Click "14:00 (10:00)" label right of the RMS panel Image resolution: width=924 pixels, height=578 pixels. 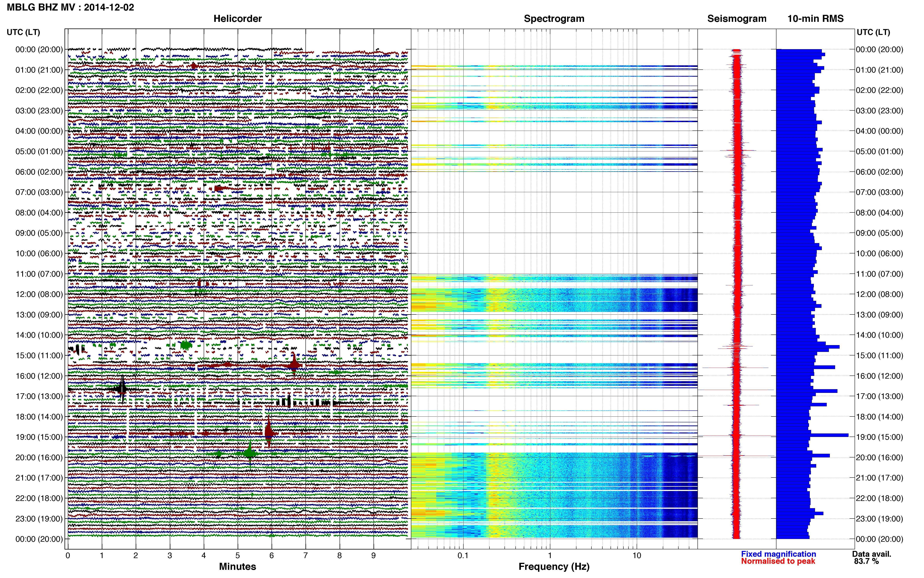click(879, 335)
